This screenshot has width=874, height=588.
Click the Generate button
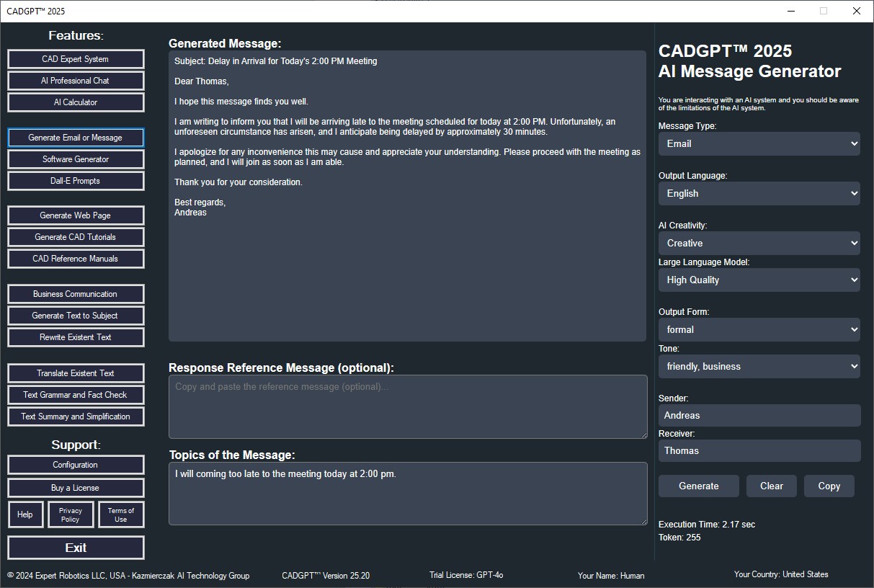pyautogui.click(x=699, y=486)
